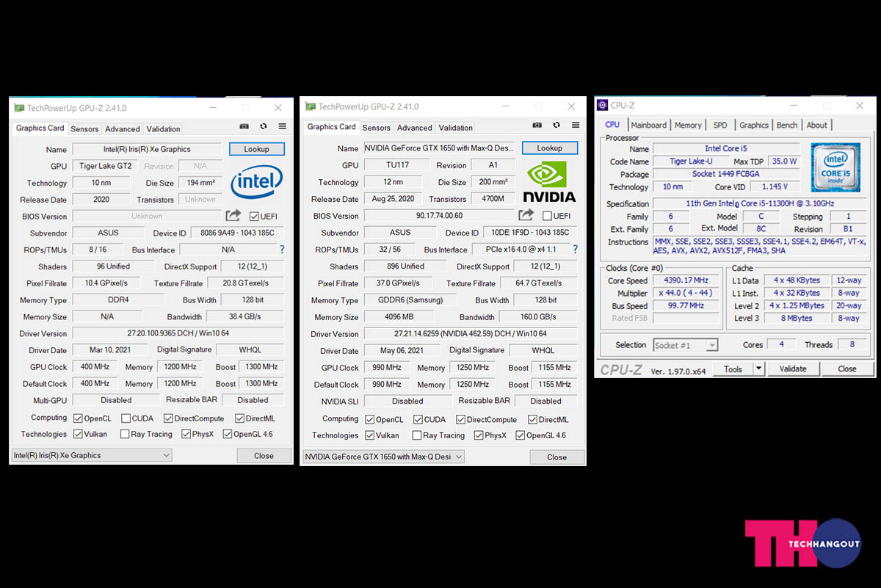Open hamburger menu in NVIDIA GPU-Z window
The width and height of the screenshot is (881, 588).
(x=575, y=126)
